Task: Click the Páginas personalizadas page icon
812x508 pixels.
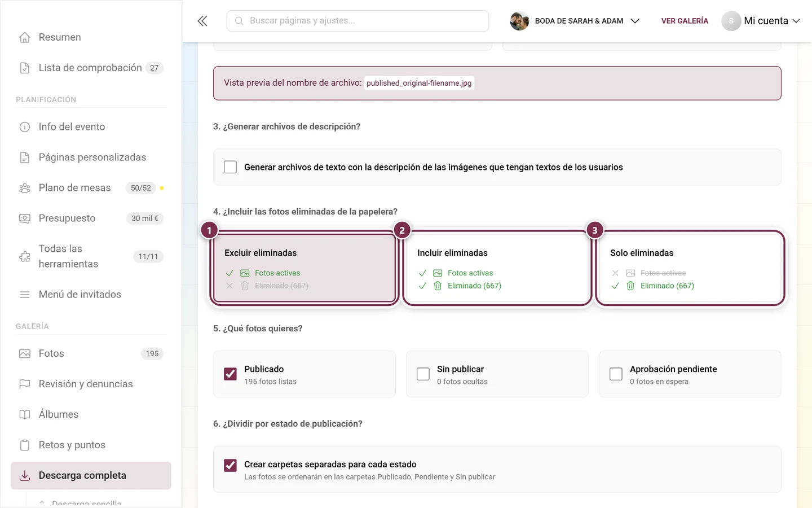Action: coord(25,157)
